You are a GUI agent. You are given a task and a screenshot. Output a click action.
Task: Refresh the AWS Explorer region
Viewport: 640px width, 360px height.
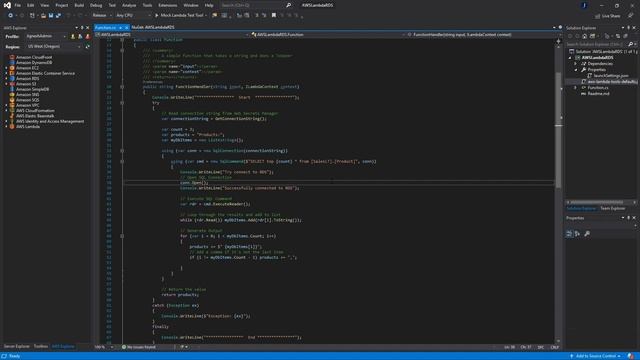click(87, 47)
